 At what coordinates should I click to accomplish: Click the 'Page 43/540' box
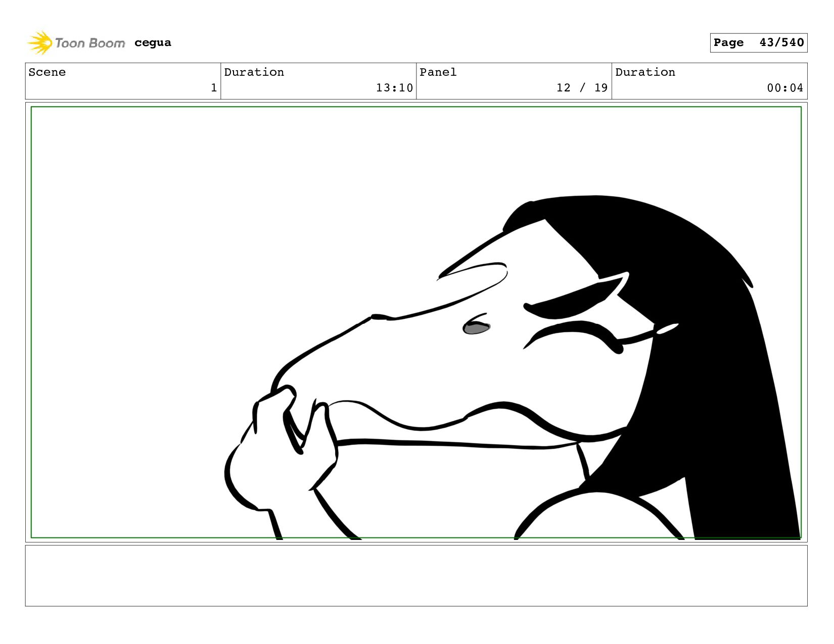pos(758,42)
